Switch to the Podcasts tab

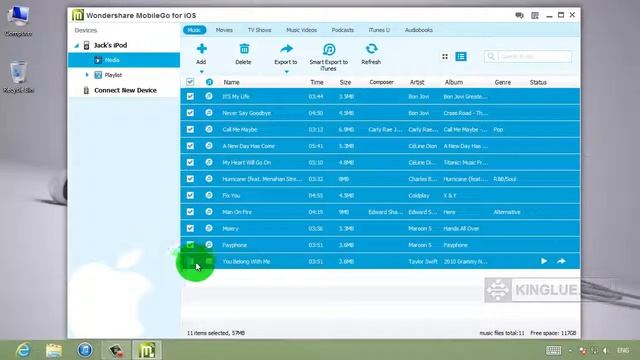(343, 30)
